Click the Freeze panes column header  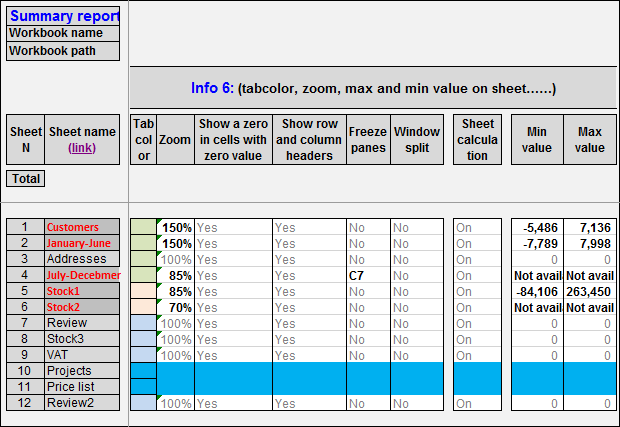[368, 140]
